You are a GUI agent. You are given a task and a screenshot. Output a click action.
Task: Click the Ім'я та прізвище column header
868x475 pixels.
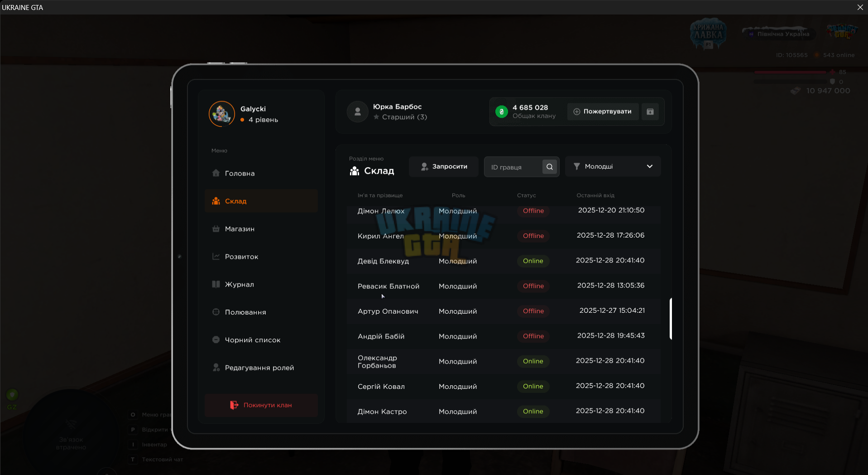pos(380,195)
